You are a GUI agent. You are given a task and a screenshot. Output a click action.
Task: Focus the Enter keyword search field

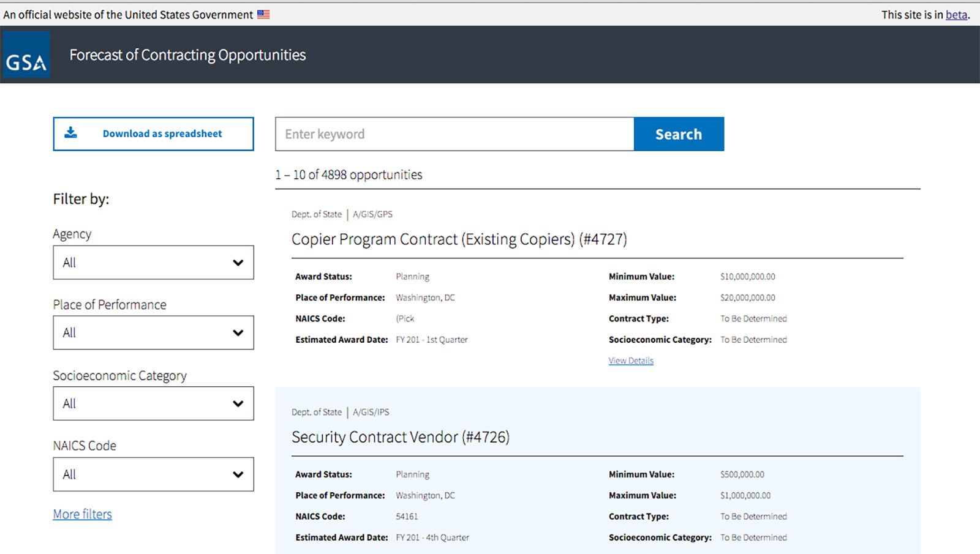coord(454,134)
